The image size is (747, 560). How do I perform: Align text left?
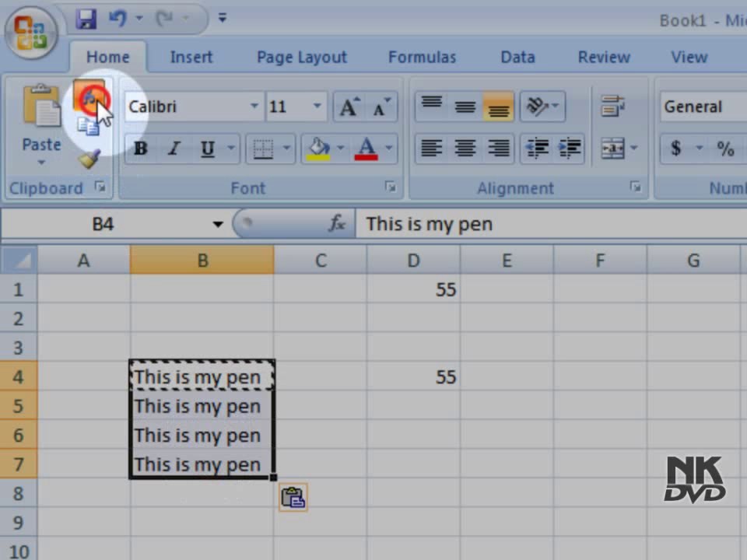[x=432, y=148]
